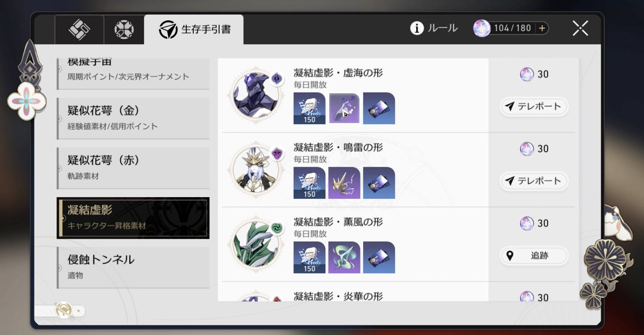Select the 生存手引書 tab
Image resolution: width=644 pixels, height=335 pixels.
[x=194, y=30]
